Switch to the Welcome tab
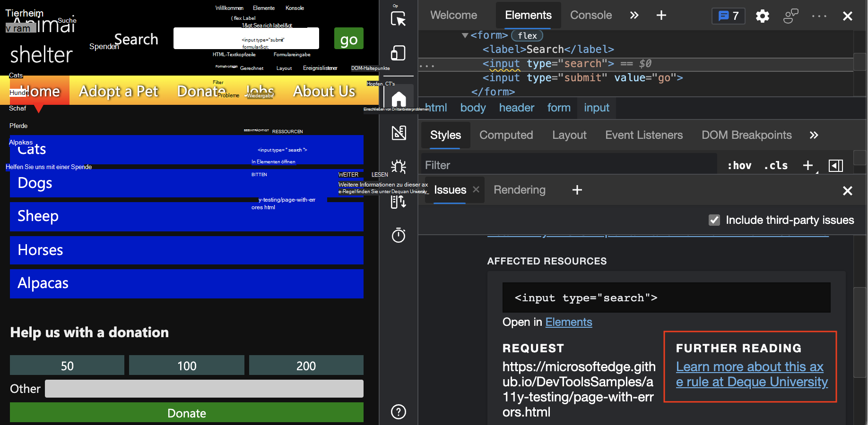 pos(453,15)
